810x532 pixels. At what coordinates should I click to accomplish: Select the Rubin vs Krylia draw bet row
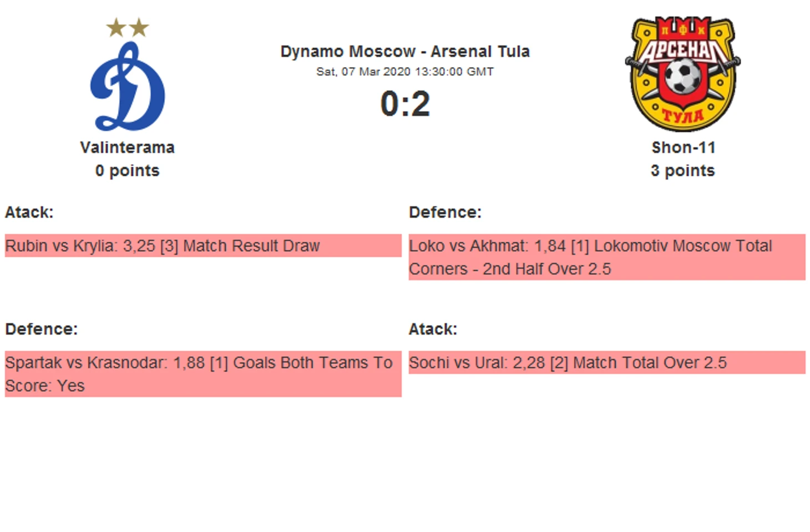[x=203, y=246]
